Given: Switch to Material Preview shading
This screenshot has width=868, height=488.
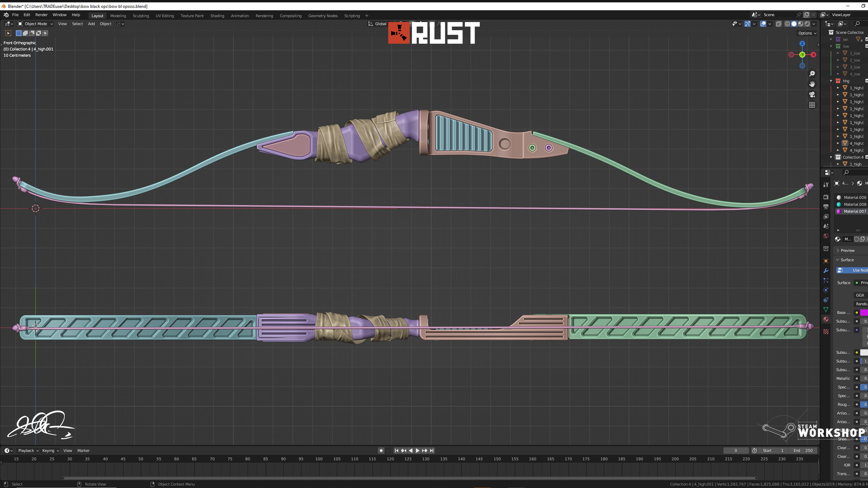Looking at the screenshot, I should [801, 24].
